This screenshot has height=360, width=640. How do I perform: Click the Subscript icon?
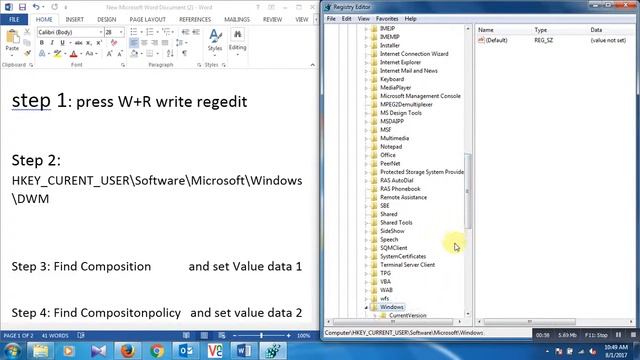tap(89, 43)
